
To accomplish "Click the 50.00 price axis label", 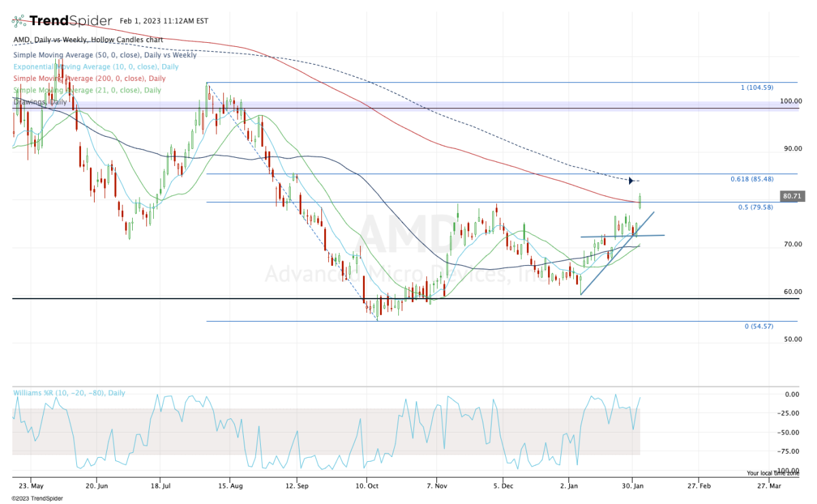I will (793, 339).
